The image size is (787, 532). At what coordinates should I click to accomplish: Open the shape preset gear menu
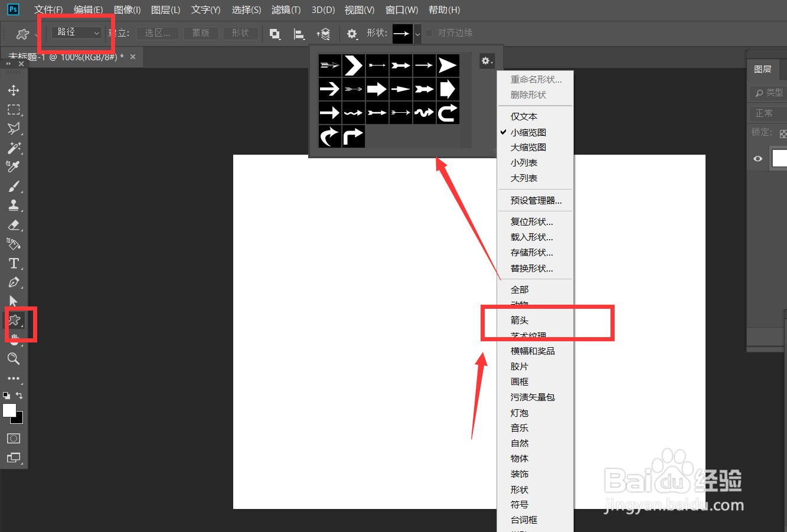click(x=486, y=61)
